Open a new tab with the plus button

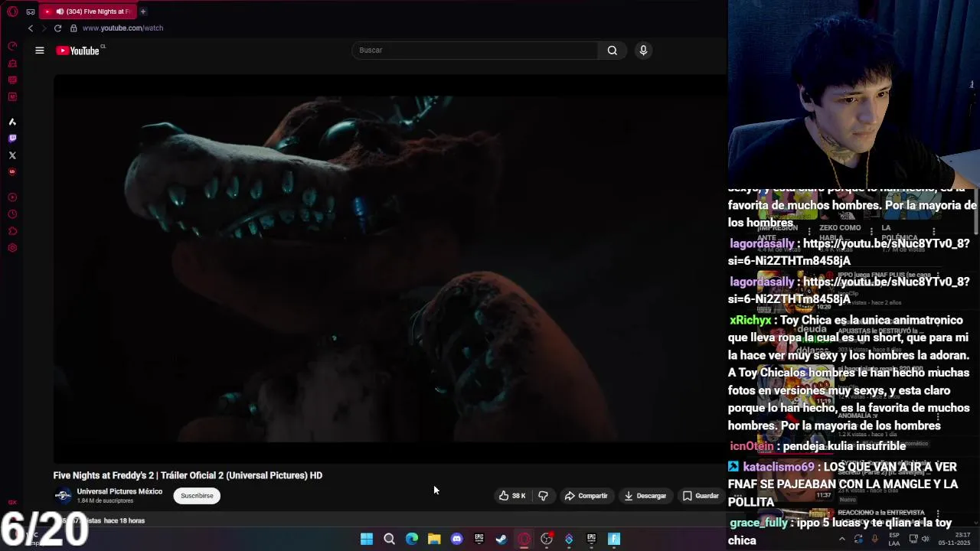pyautogui.click(x=142, y=11)
